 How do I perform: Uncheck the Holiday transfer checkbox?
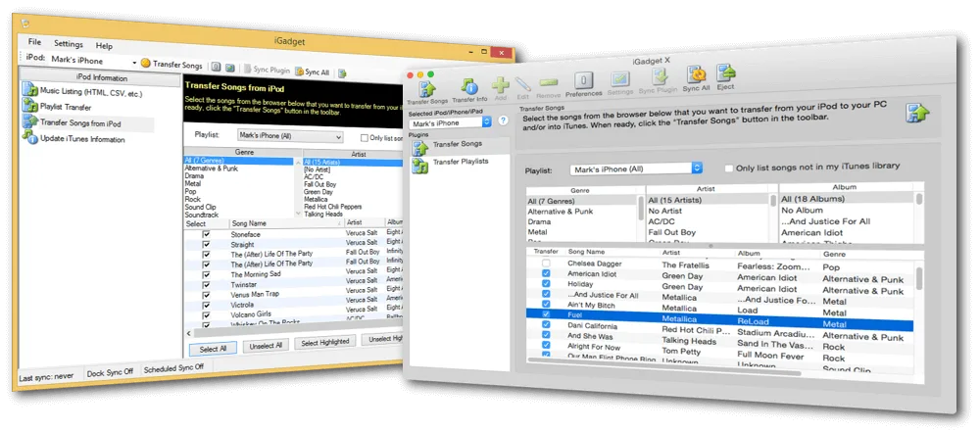click(x=546, y=284)
